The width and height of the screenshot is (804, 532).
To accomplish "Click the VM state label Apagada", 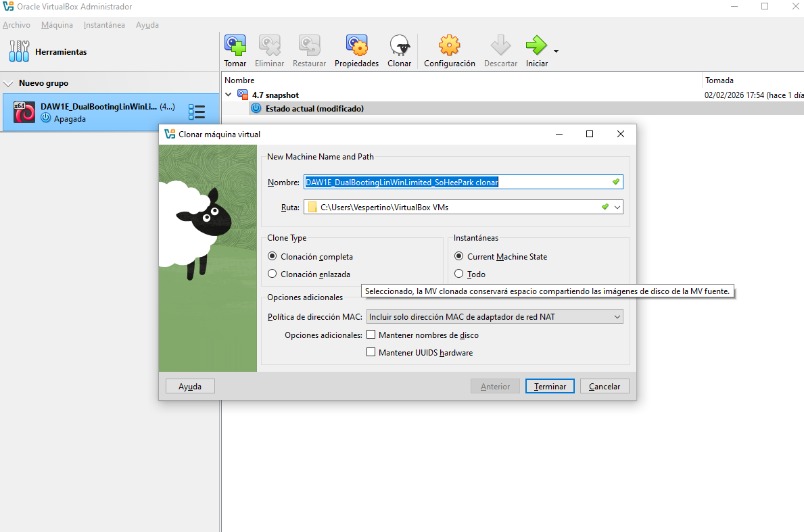I will (x=70, y=119).
